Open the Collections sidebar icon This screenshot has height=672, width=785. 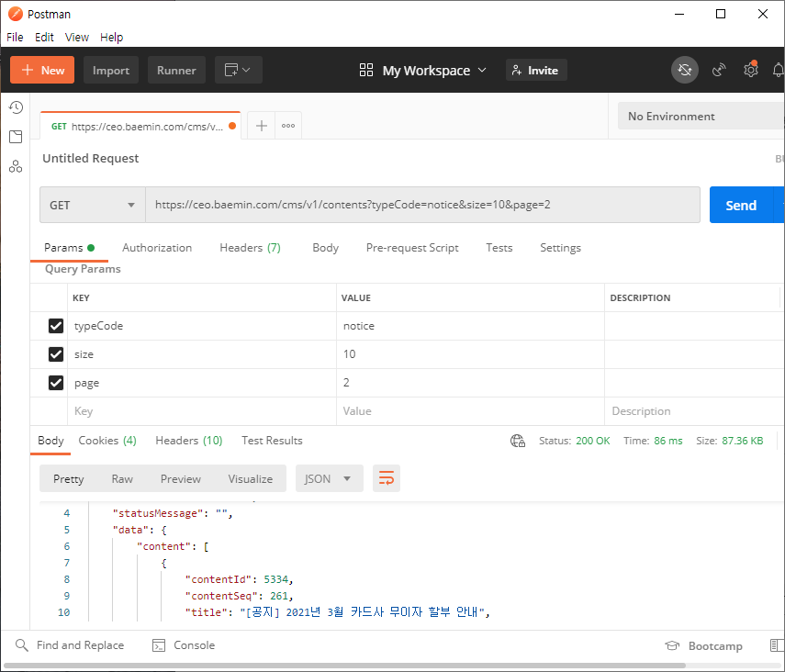[x=16, y=137]
